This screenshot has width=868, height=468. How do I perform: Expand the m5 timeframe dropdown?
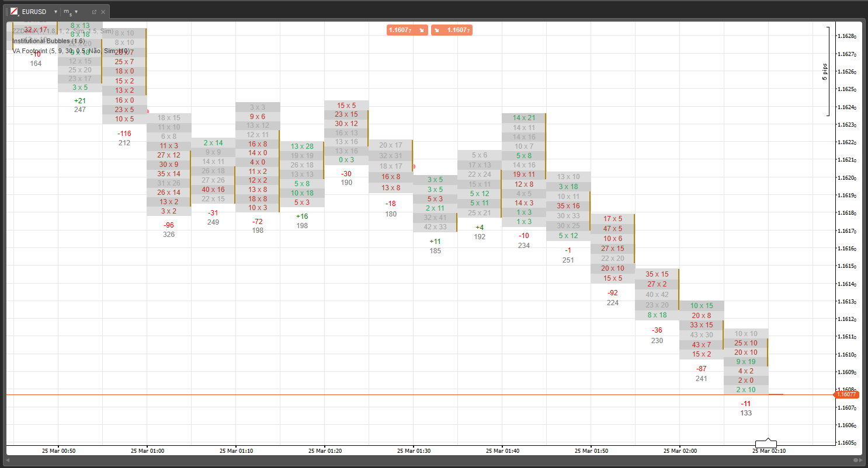(76, 12)
